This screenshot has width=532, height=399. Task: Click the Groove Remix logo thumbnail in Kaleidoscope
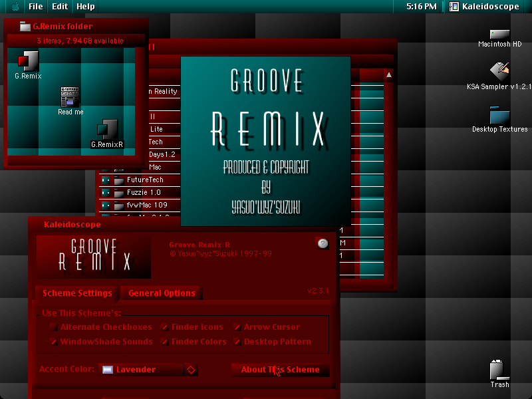coord(94,257)
